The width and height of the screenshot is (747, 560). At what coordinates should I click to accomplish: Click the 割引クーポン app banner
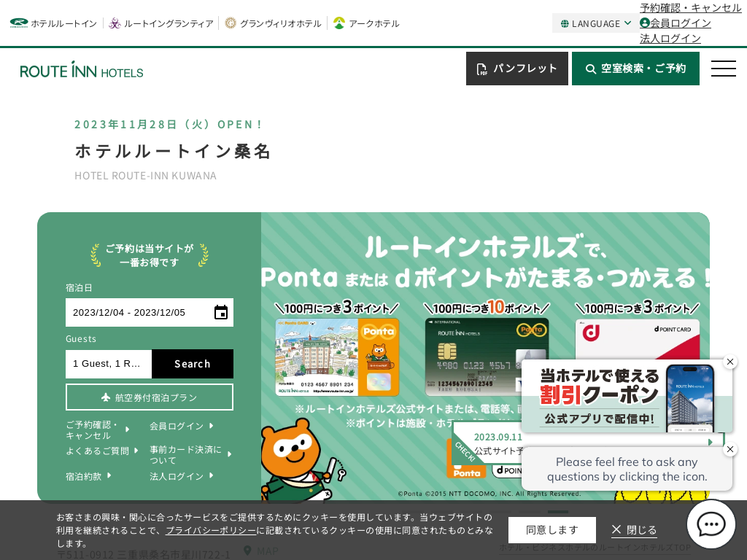627,396
